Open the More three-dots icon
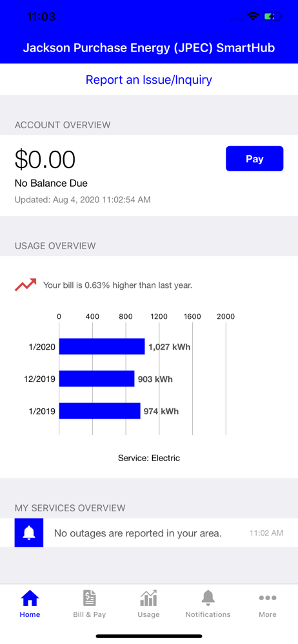 coord(268,598)
